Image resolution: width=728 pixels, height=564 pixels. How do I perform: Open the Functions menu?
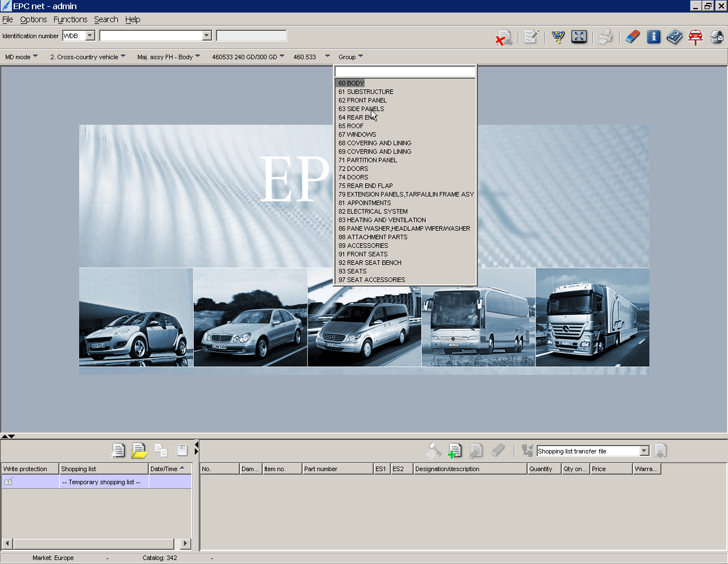point(70,19)
